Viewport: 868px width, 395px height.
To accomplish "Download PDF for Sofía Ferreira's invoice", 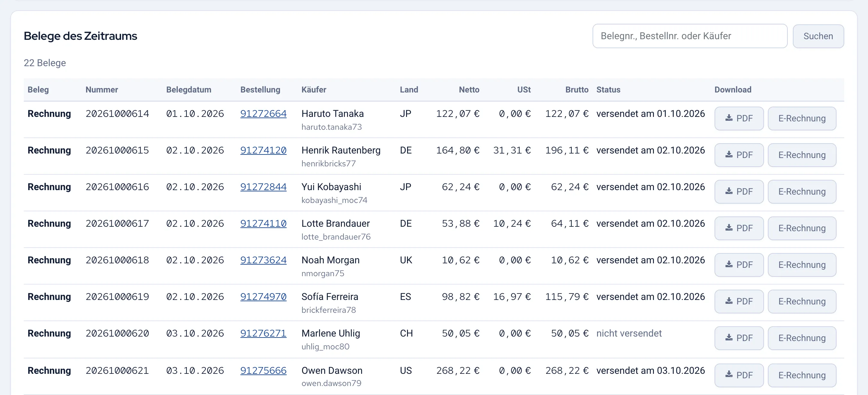I will pyautogui.click(x=739, y=301).
